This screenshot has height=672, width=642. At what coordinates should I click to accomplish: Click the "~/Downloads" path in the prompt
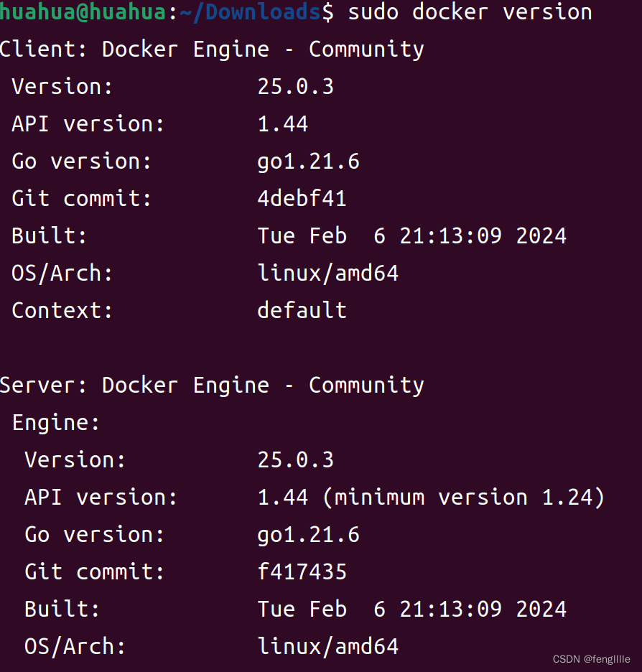[251, 11]
